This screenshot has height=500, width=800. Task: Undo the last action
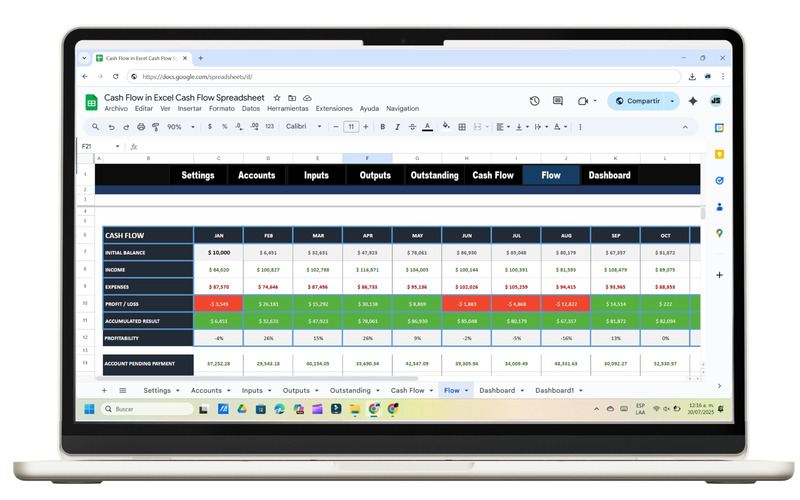[111, 127]
